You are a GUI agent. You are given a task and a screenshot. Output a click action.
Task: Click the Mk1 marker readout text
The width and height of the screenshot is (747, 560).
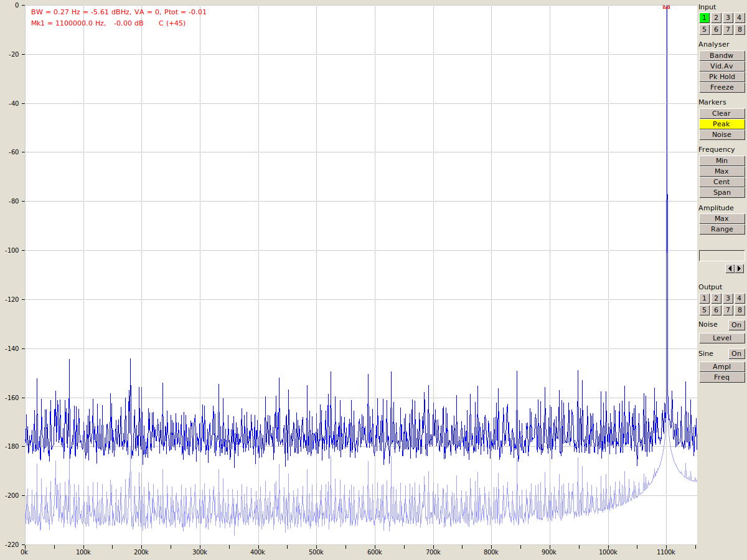108,23
